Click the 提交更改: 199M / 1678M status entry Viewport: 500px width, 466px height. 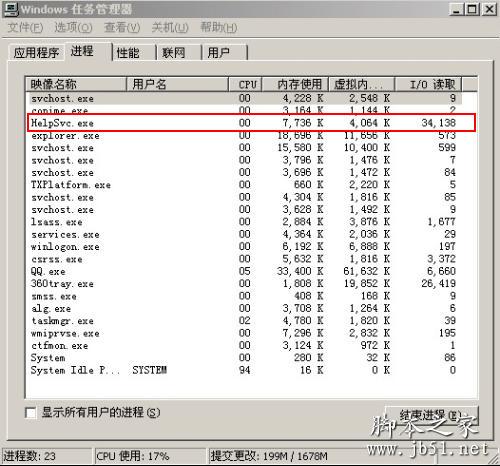(269, 456)
